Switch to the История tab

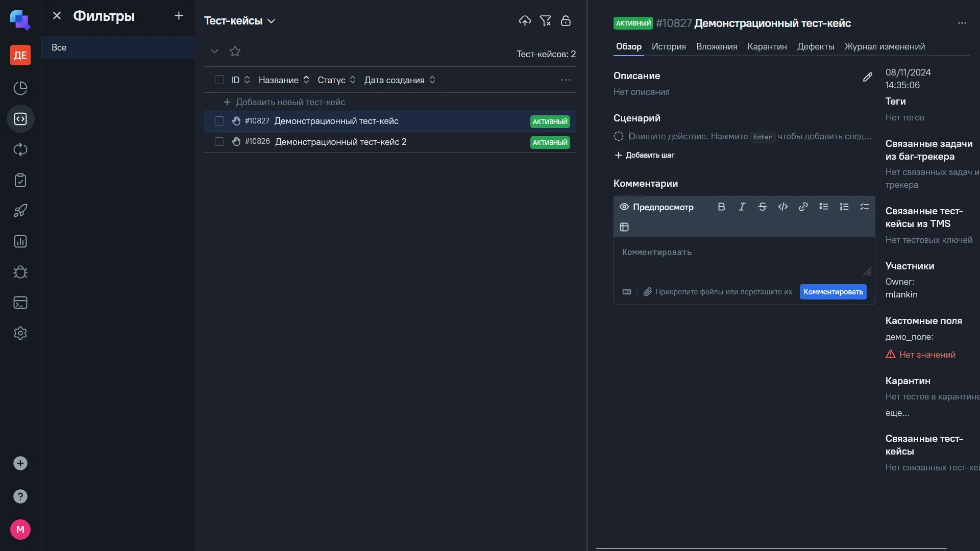click(669, 46)
